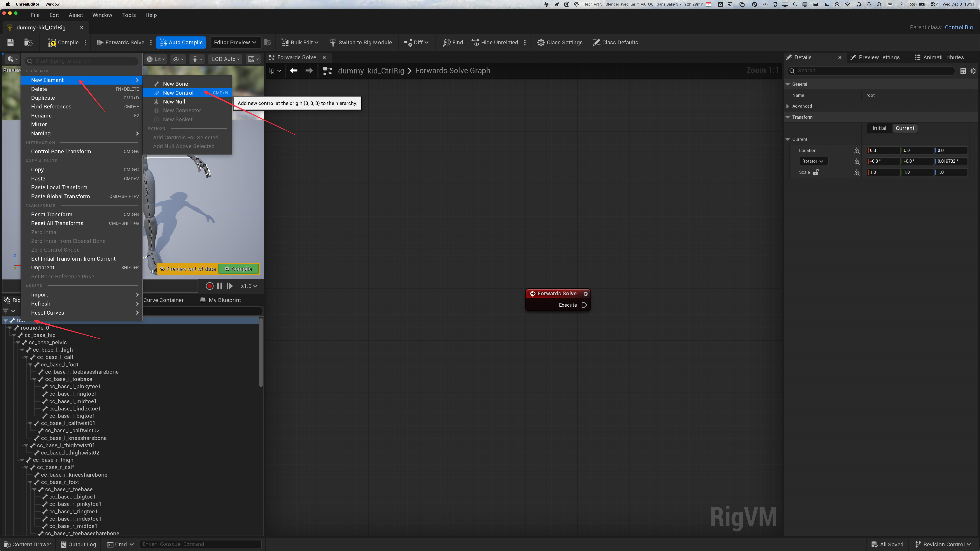Image resolution: width=980 pixels, height=551 pixels.
Task: Click the Browse to asset folder icon
Action: (x=29, y=42)
